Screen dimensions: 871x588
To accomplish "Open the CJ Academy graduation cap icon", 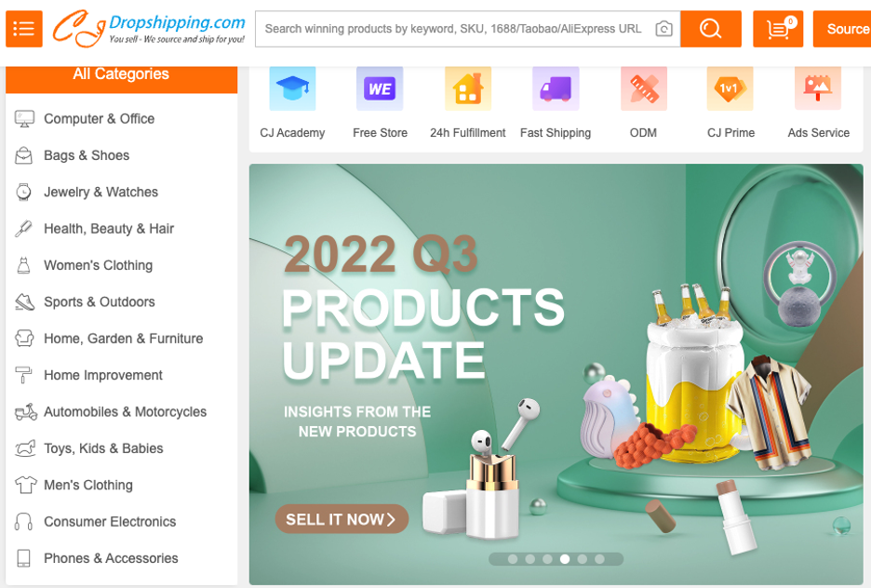I will tap(293, 88).
